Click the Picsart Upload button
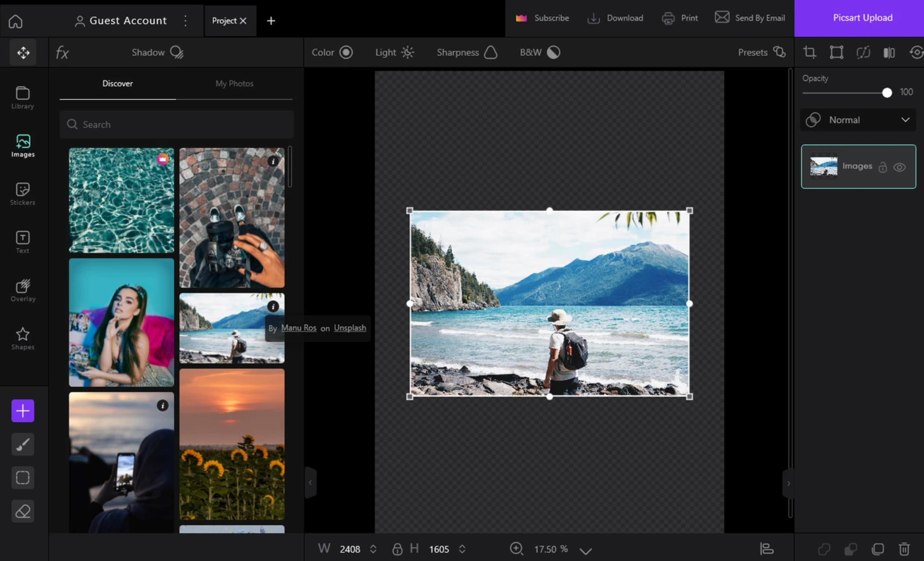924x561 pixels. [x=862, y=18]
